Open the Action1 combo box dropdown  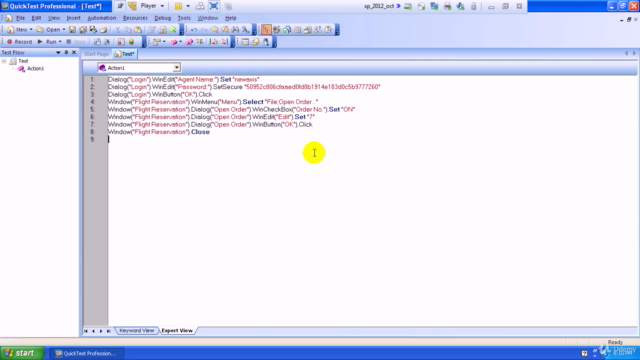(x=176, y=68)
